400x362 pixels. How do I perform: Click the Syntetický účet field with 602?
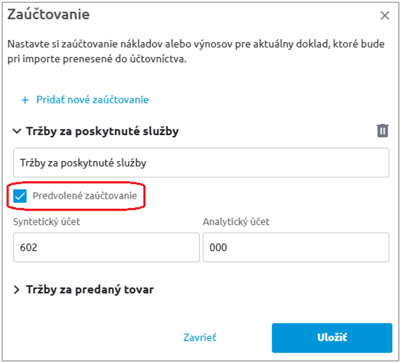(x=106, y=247)
